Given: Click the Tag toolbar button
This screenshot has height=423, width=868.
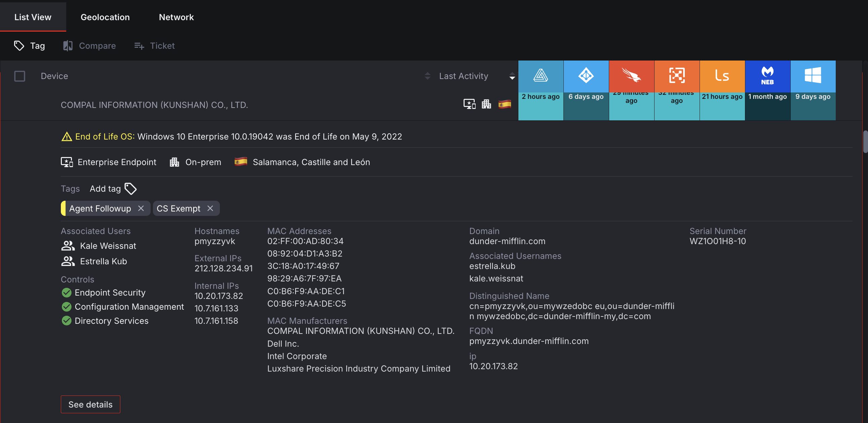Looking at the screenshot, I should pyautogui.click(x=29, y=45).
